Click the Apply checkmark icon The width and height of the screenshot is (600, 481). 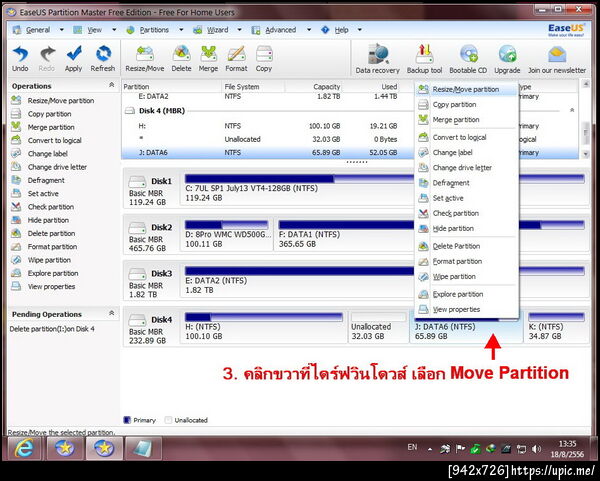tap(73, 59)
